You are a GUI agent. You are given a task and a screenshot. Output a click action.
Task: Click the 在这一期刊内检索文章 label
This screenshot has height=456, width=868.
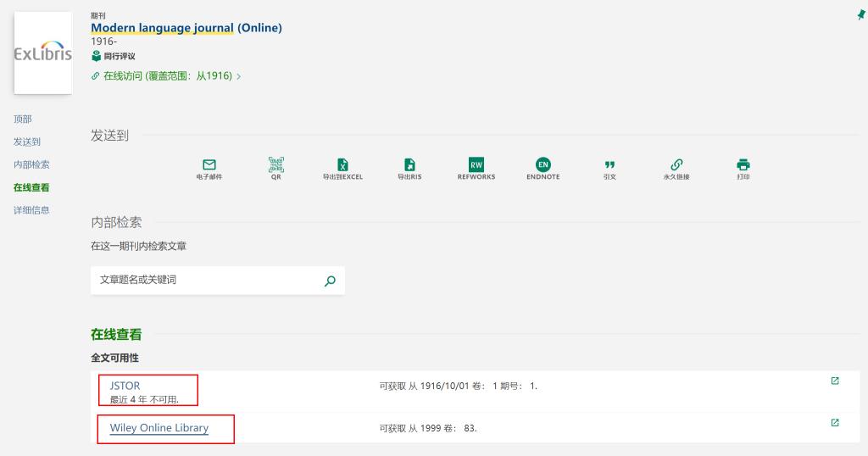138,246
